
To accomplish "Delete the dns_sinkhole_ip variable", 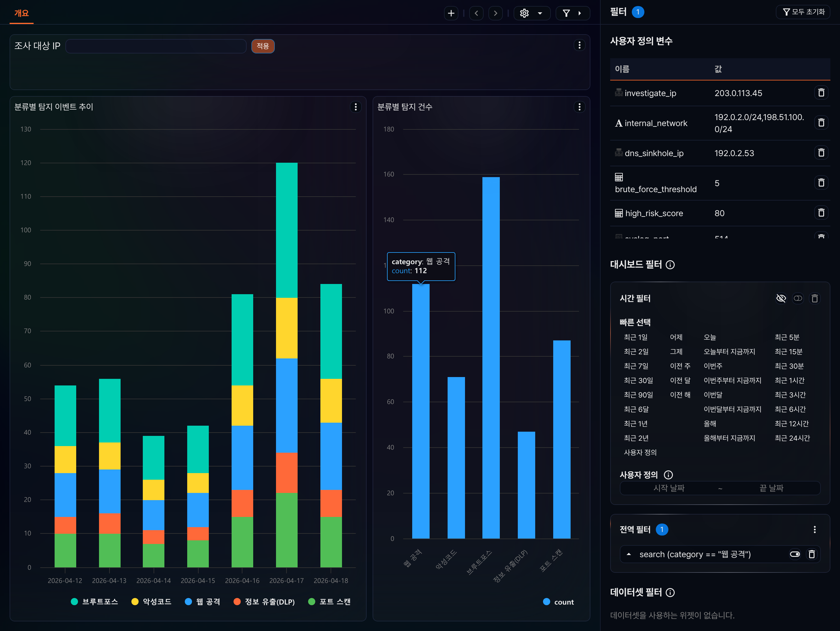I will coord(821,153).
